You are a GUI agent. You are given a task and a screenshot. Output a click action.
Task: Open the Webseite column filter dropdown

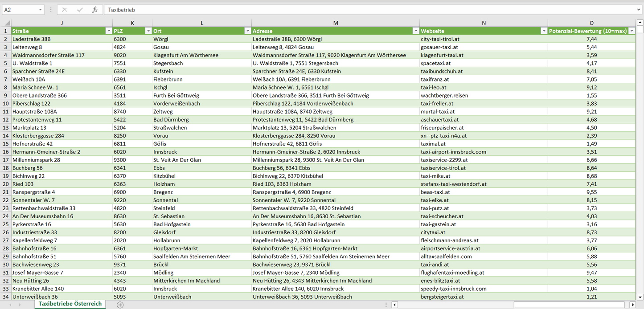[x=544, y=31]
